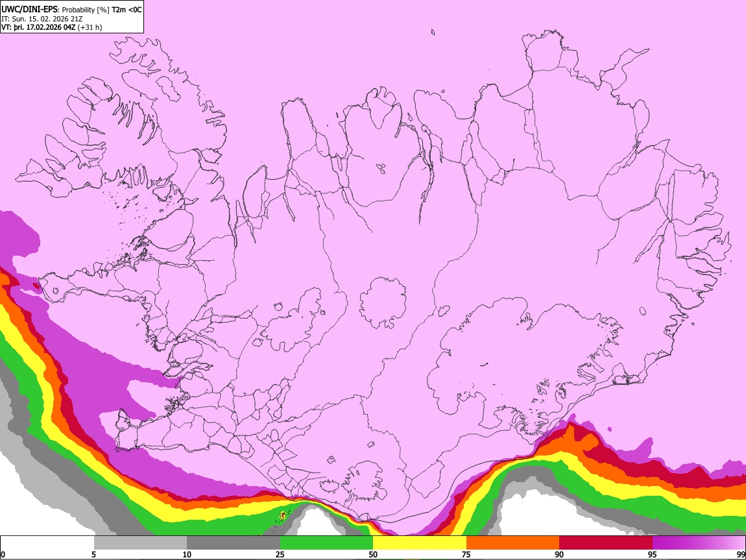Click the UWC/DINI-EPS title text
Image resolution: width=746 pixels, height=560 pixels.
tap(29, 10)
